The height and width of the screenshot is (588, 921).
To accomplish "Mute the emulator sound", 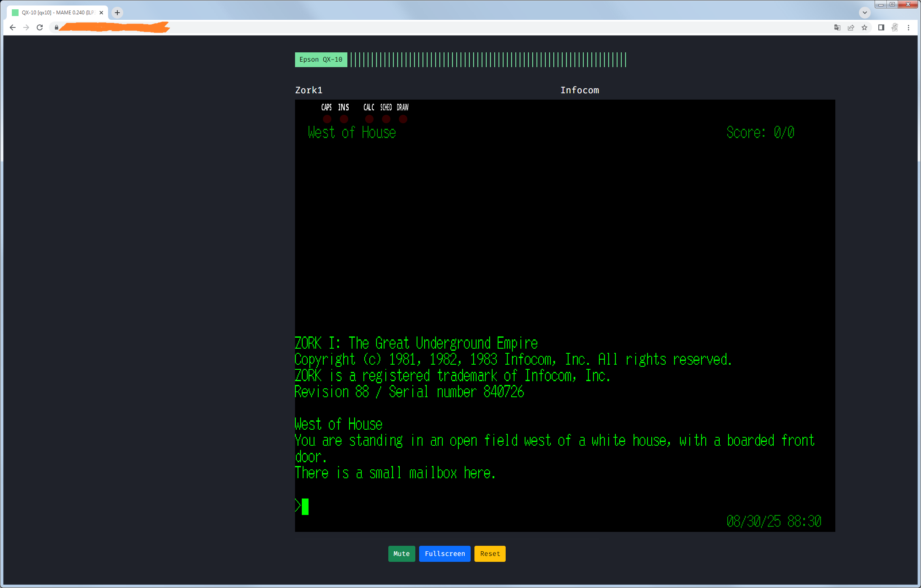I will pos(401,553).
